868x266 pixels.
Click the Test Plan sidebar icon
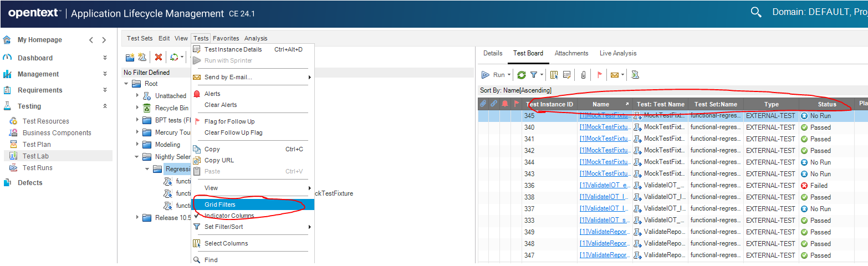pos(13,145)
